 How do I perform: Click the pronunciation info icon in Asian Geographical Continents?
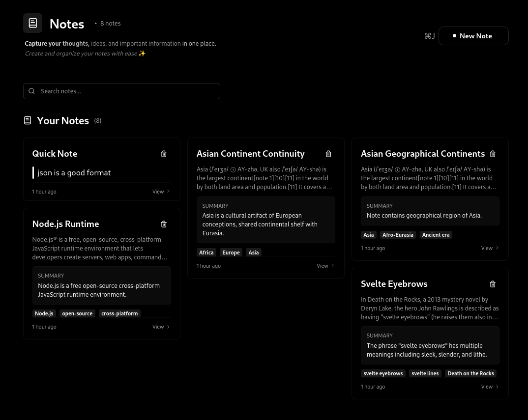pos(397,169)
